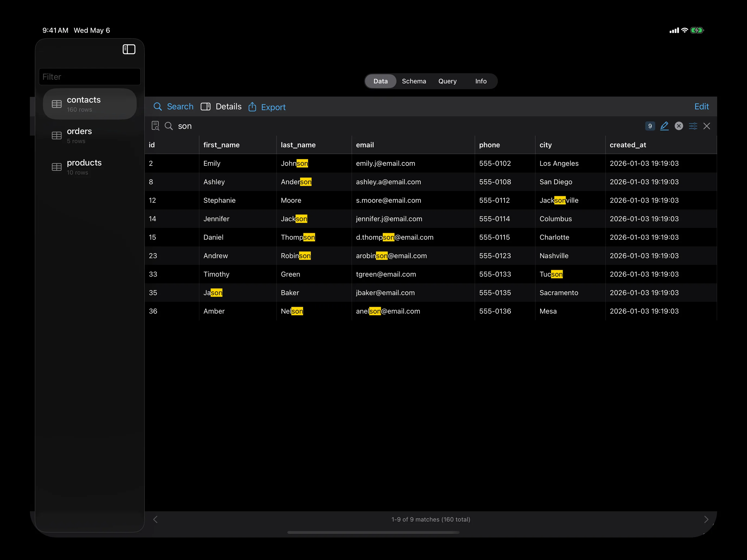
Task: Click the id cell '33'
Action: [x=172, y=274]
